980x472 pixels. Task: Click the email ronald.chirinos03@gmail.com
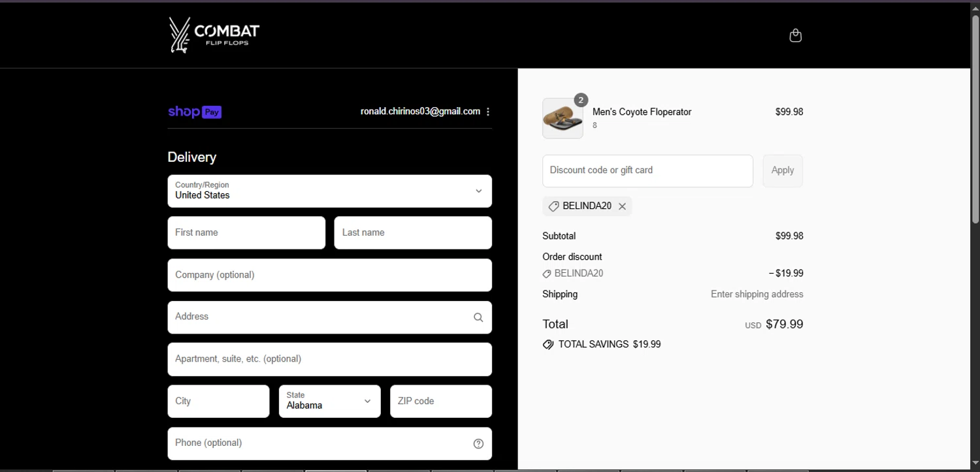[x=420, y=112]
